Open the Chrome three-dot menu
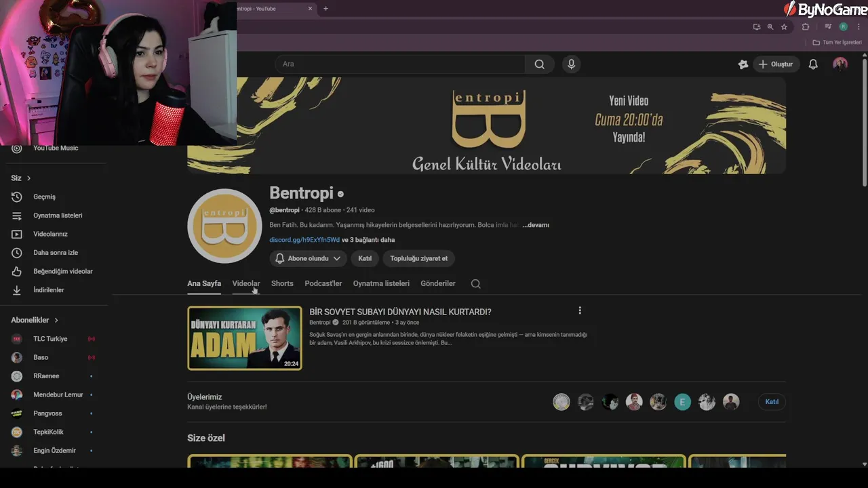Viewport: 868px width, 488px height. 859,27
